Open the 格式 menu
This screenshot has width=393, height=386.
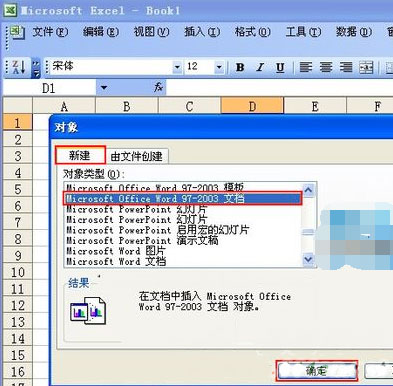pyautogui.click(x=252, y=32)
